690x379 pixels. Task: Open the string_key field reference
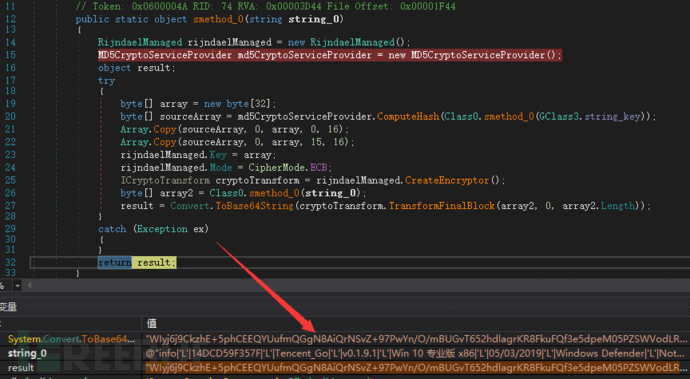(x=613, y=117)
